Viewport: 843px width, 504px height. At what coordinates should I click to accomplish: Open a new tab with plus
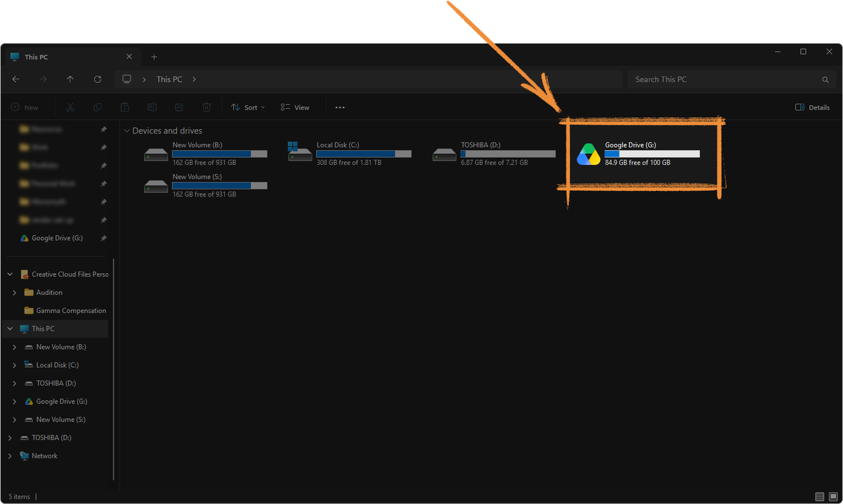pos(154,57)
